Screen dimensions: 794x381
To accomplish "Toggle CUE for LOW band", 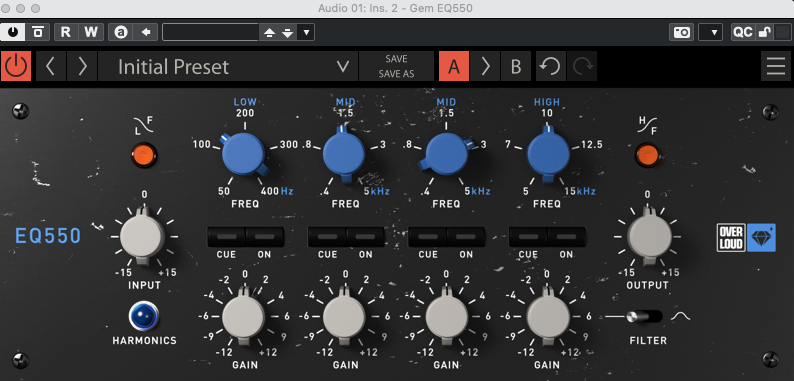I will coord(226,237).
